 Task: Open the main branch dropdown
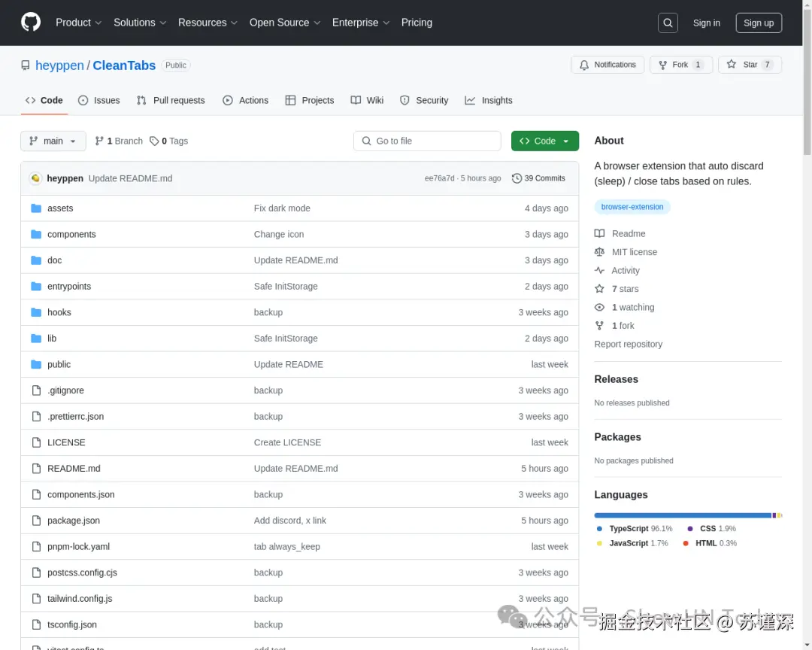53,141
